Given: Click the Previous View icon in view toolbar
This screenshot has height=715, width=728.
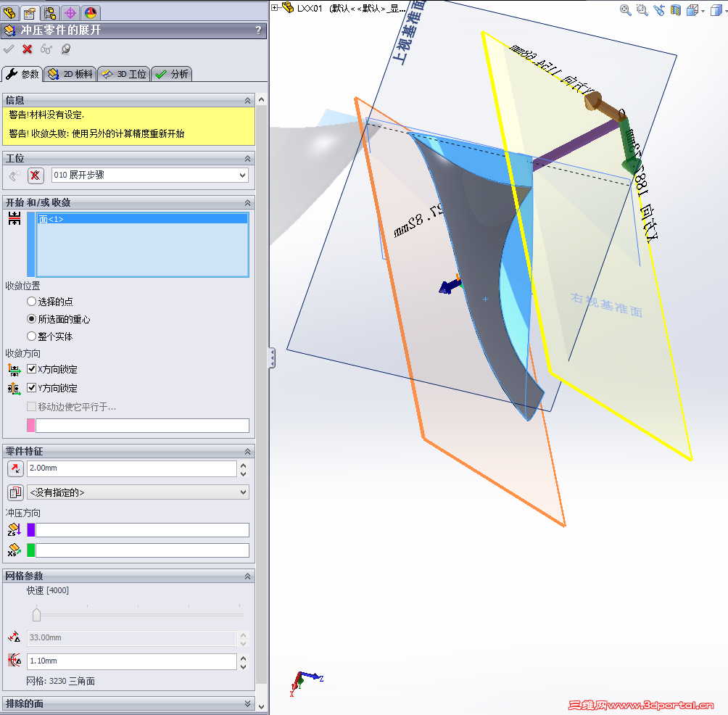Looking at the screenshot, I should 659,9.
